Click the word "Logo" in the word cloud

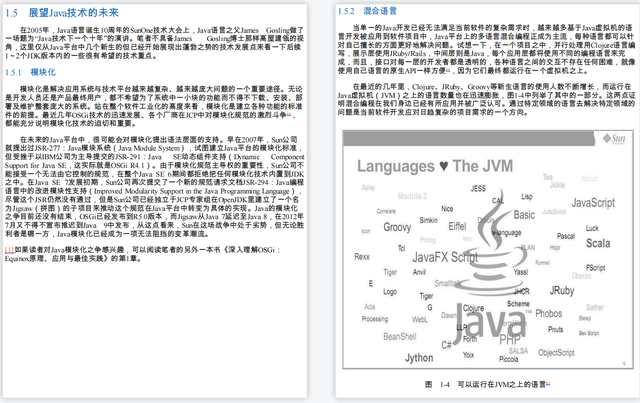pyautogui.click(x=390, y=292)
